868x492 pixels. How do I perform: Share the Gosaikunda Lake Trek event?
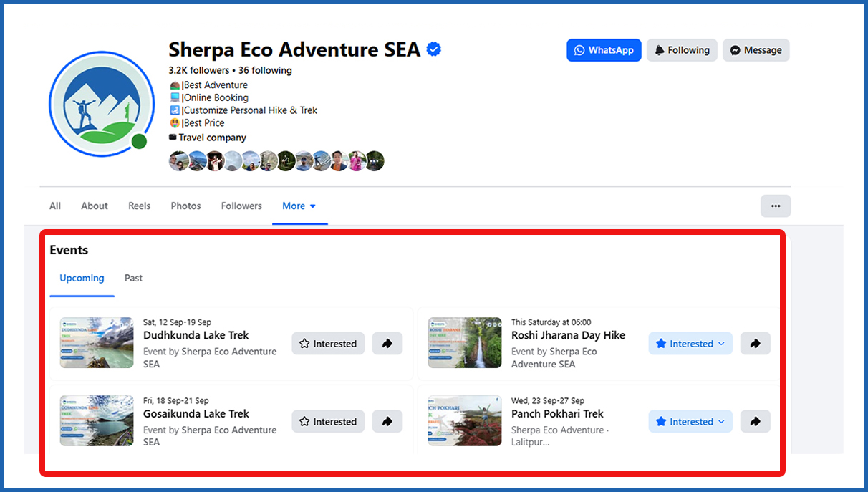coord(387,422)
